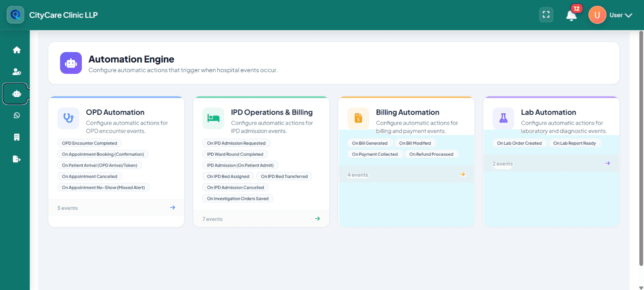This screenshot has width=644, height=290.
Task: Select On IPD Bed Assigned chip
Action: point(228,176)
